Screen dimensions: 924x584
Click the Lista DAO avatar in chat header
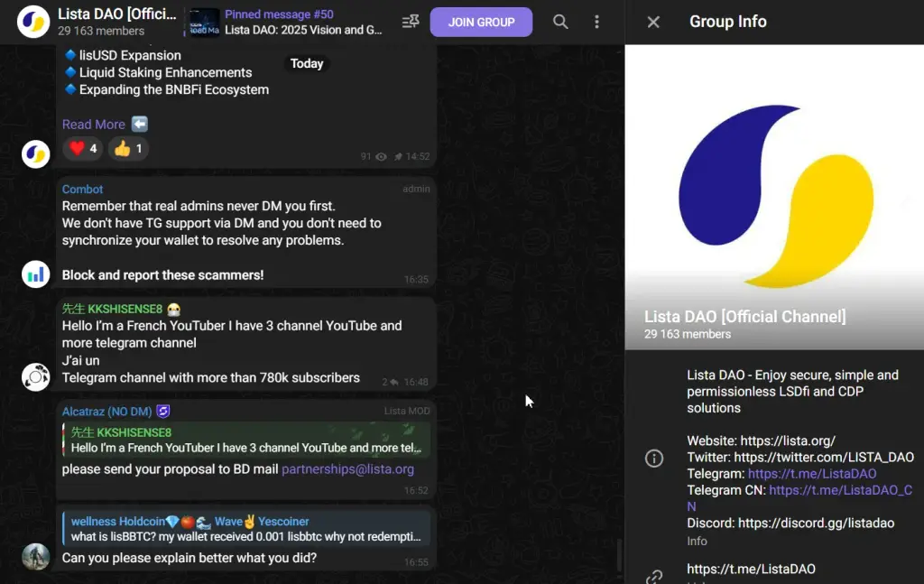pyautogui.click(x=33, y=22)
